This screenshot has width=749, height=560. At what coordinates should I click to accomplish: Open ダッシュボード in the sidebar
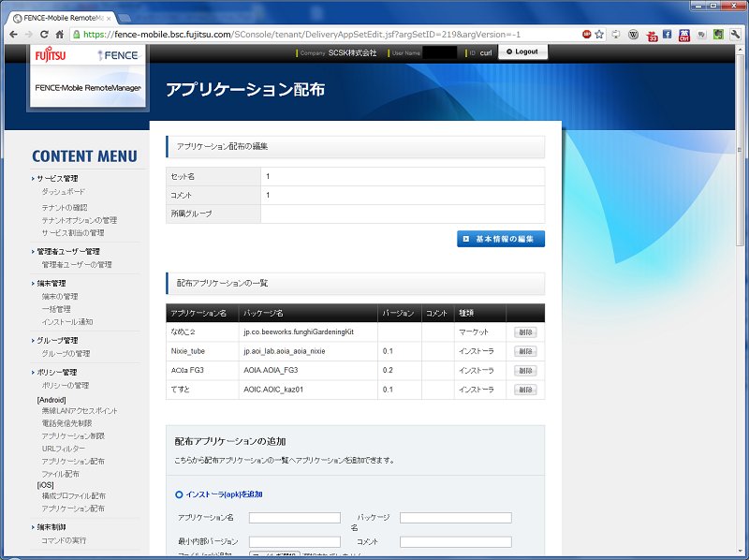(x=63, y=191)
